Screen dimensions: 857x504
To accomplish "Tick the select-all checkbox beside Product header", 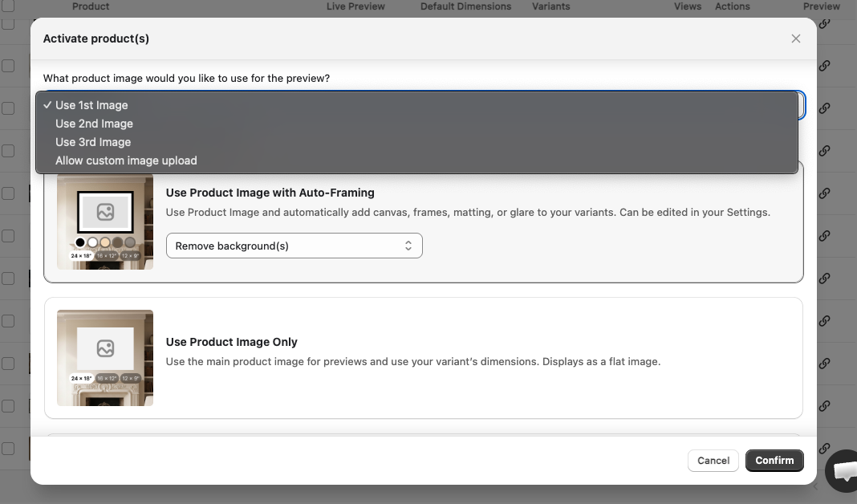I will 8,6.
